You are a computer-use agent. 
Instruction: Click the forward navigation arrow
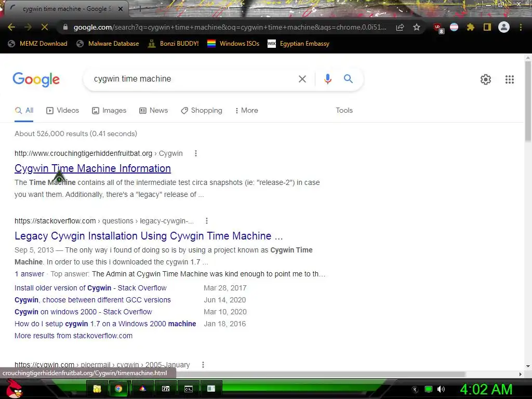(28, 27)
